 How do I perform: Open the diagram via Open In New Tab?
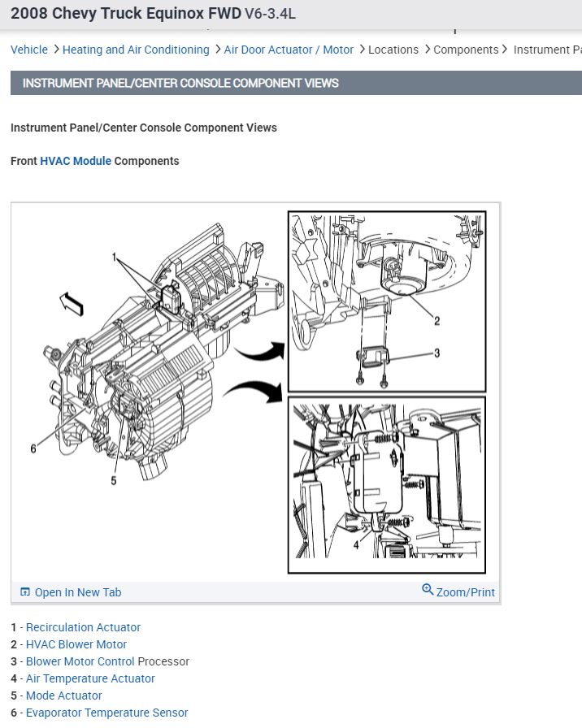(x=78, y=592)
